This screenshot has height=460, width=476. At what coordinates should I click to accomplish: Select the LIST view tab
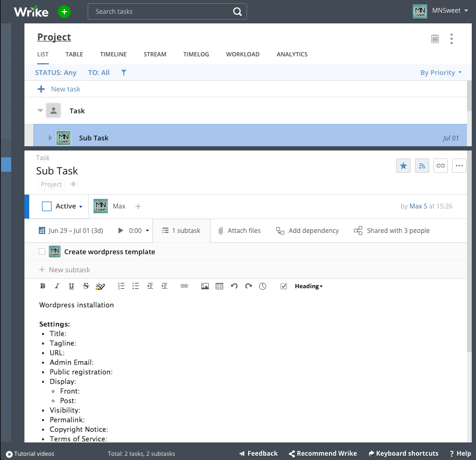(43, 54)
